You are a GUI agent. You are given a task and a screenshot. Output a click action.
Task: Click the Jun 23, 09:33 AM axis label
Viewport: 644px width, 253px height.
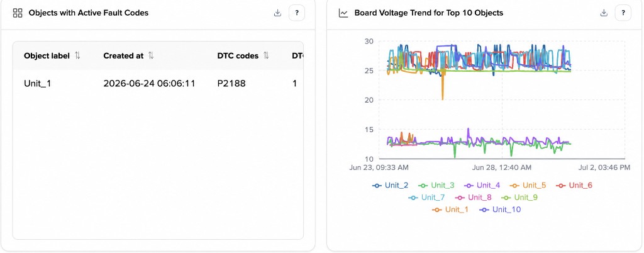coord(379,167)
